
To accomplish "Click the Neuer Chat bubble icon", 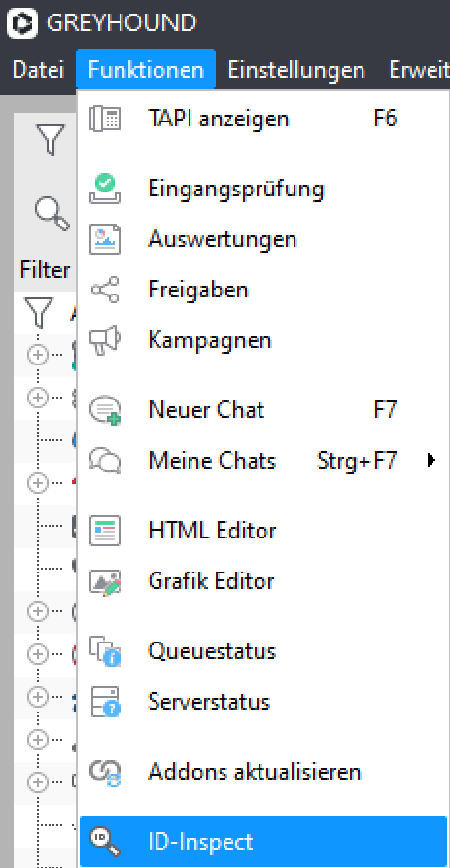I will 105,411.
